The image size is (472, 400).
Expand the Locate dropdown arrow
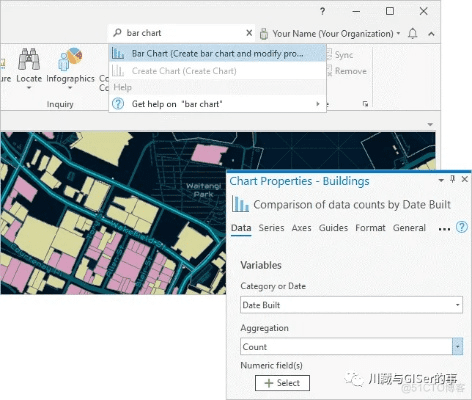click(x=29, y=88)
